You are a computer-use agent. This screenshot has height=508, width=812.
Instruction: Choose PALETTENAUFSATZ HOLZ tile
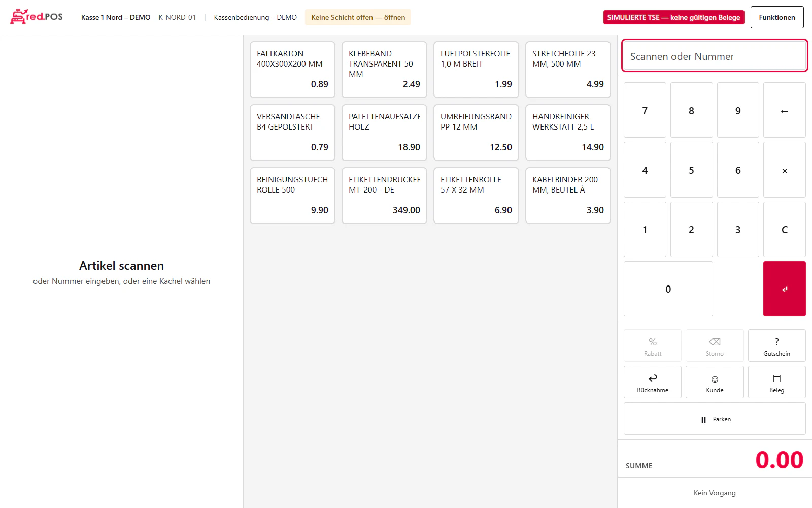(x=384, y=133)
